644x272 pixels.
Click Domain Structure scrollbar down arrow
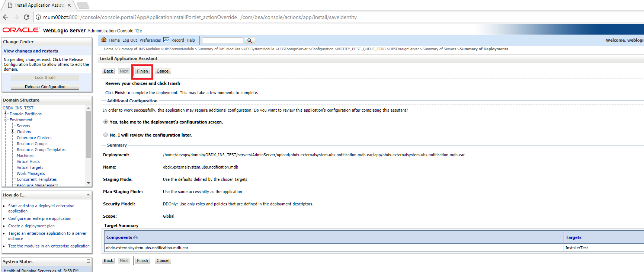(x=88, y=183)
